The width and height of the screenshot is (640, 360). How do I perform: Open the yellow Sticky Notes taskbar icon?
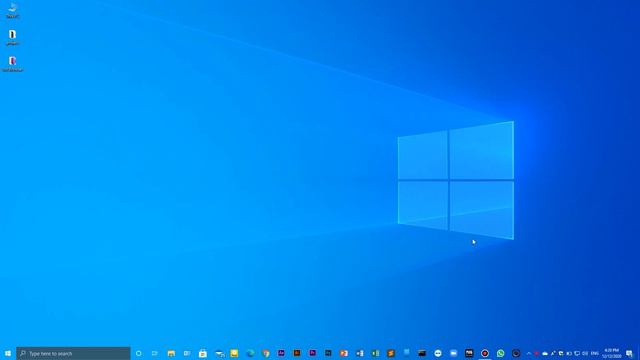point(234,353)
